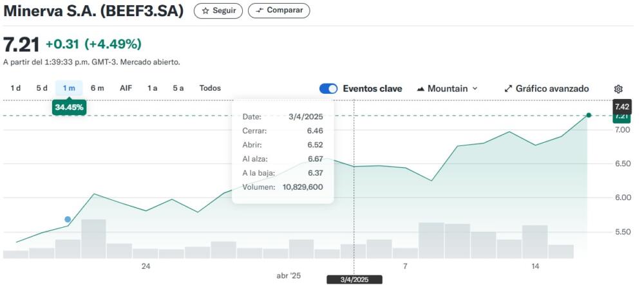
Task: Select the 5 d time range
Action: coord(42,88)
